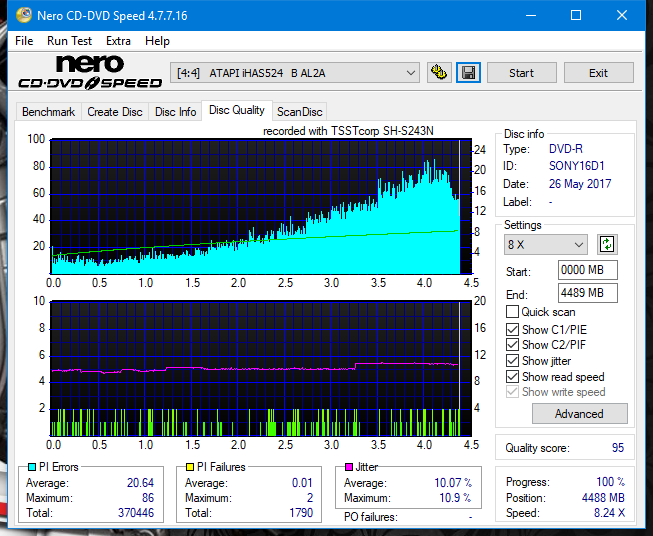Click the Start field showing 0000 MB
Viewport: 653px width, 536px height.
click(588, 270)
